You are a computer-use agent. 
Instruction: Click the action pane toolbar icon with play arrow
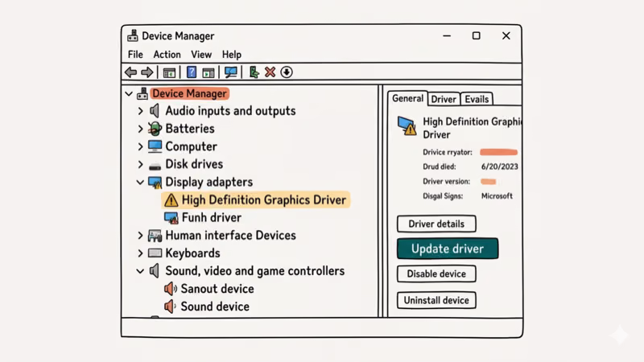(x=208, y=72)
